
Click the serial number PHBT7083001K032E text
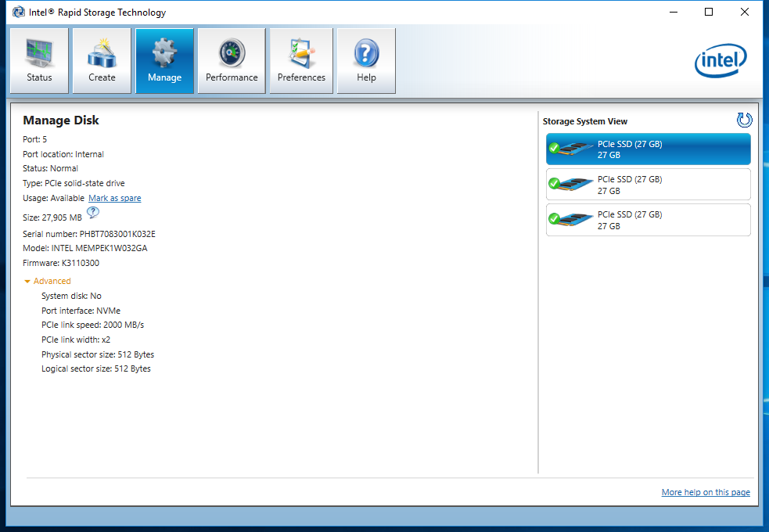click(117, 234)
